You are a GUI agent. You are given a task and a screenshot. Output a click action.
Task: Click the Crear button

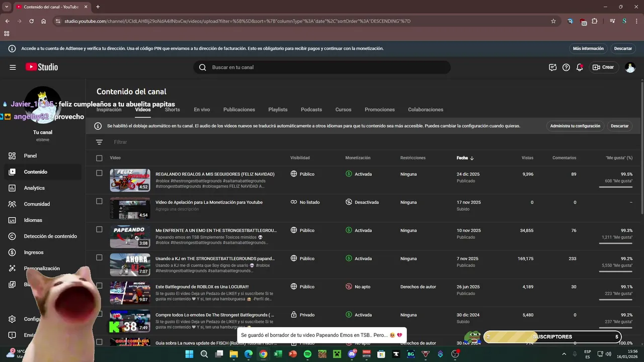[603, 67]
